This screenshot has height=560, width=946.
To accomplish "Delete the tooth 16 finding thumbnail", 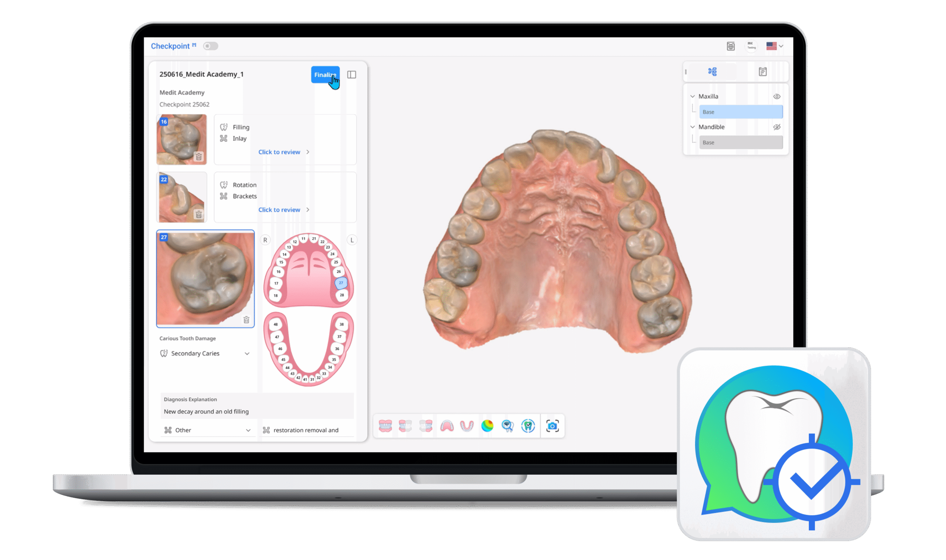I will click(199, 157).
